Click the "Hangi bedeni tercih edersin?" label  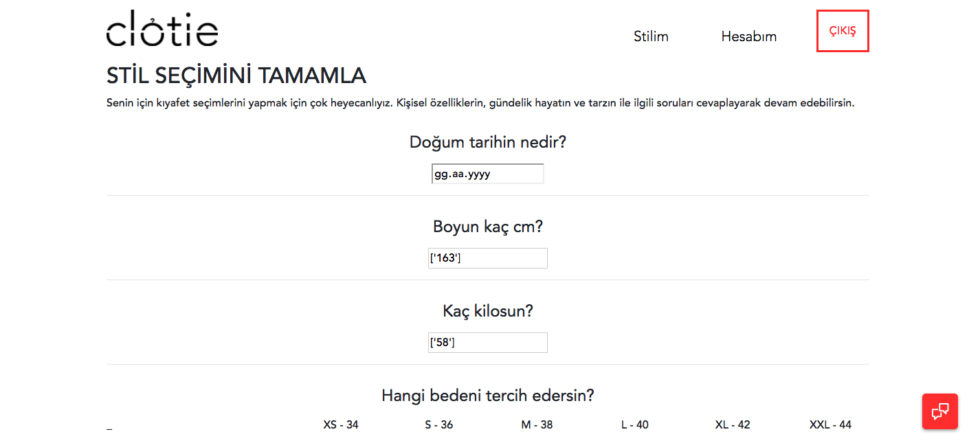487,396
